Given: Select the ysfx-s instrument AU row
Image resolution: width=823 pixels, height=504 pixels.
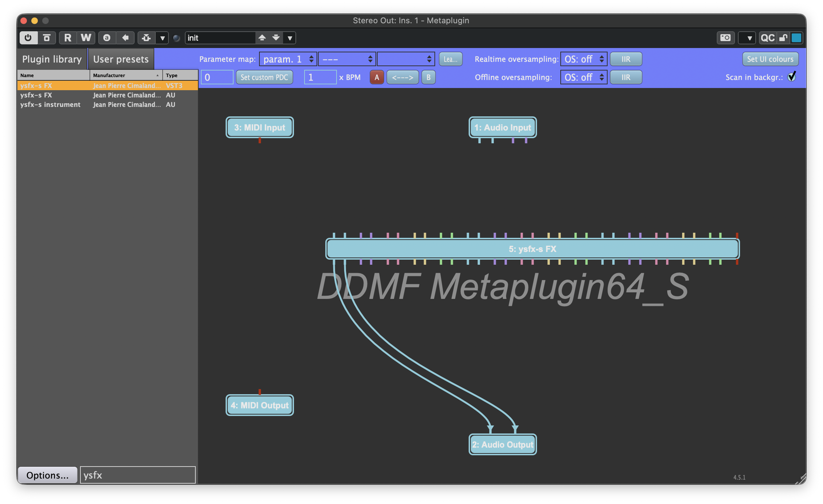Looking at the screenshot, I should click(108, 104).
